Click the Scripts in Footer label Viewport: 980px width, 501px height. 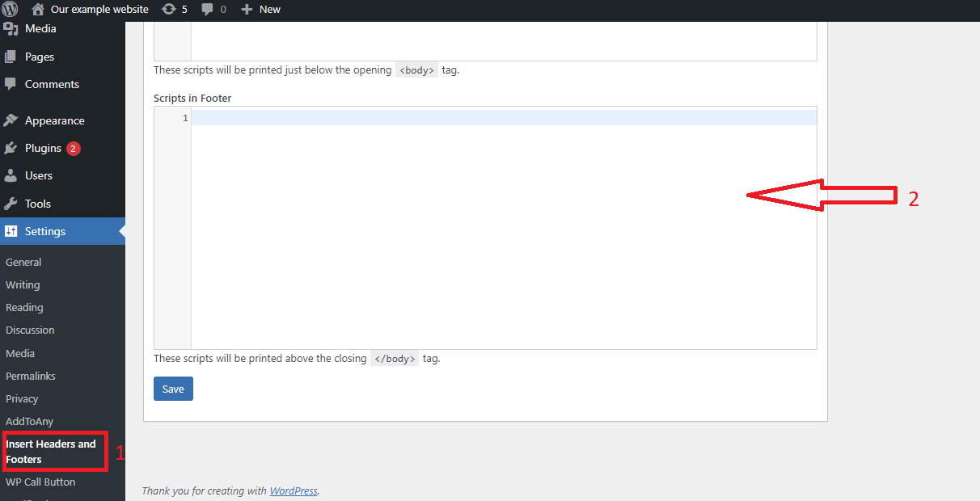[x=192, y=98]
